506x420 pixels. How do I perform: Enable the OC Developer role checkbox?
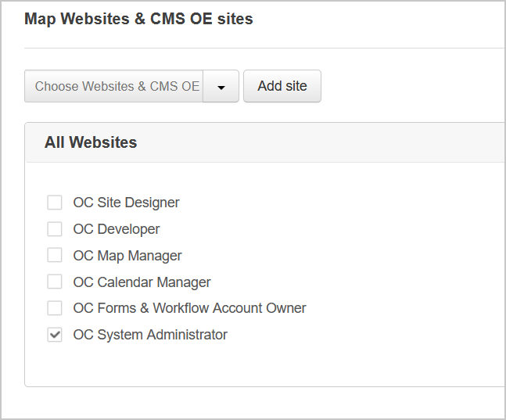point(55,229)
